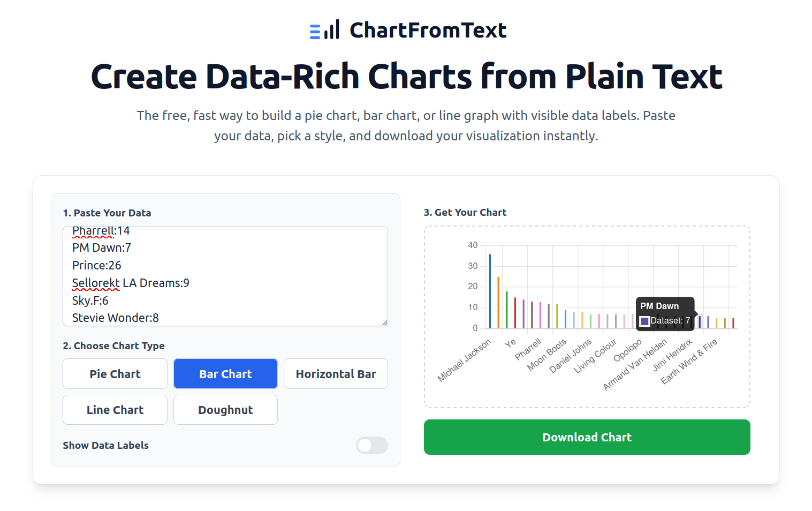Toggle the Show Data Labels switch

click(x=372, y=445)
